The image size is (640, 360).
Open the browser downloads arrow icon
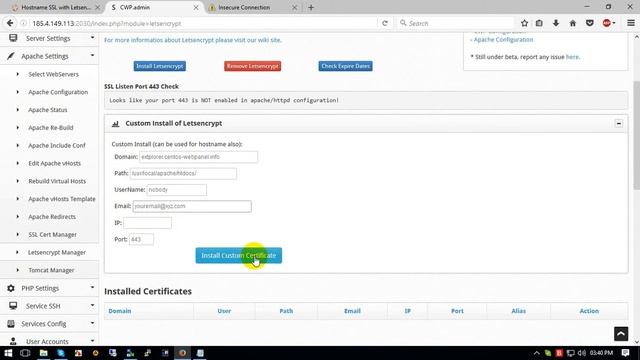[556, 23]
